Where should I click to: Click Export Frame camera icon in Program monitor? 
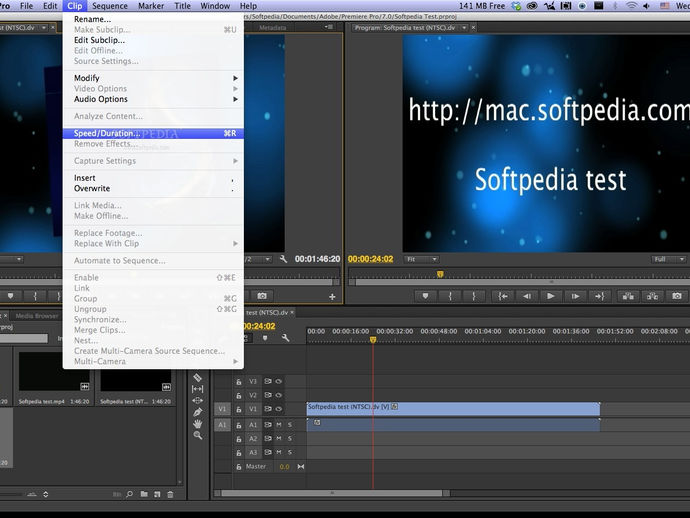(x=676, y=296)
